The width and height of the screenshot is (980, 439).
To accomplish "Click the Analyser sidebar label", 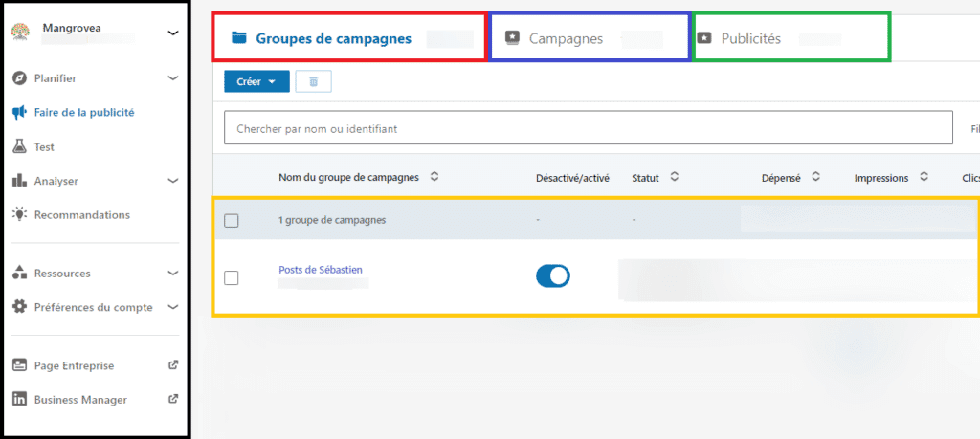I will (x=56, y=181).
